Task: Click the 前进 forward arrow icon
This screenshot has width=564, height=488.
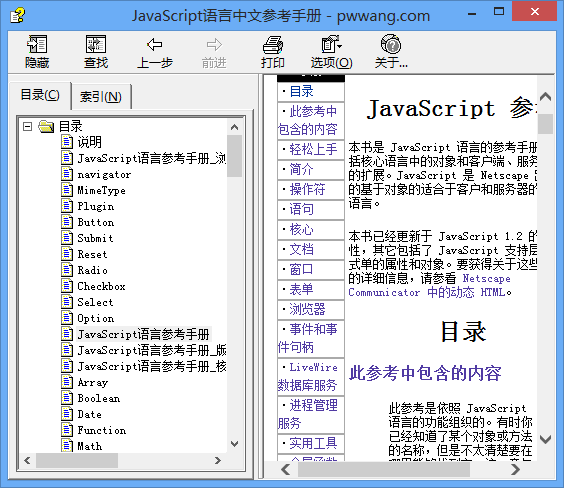Action: (214, 45)
